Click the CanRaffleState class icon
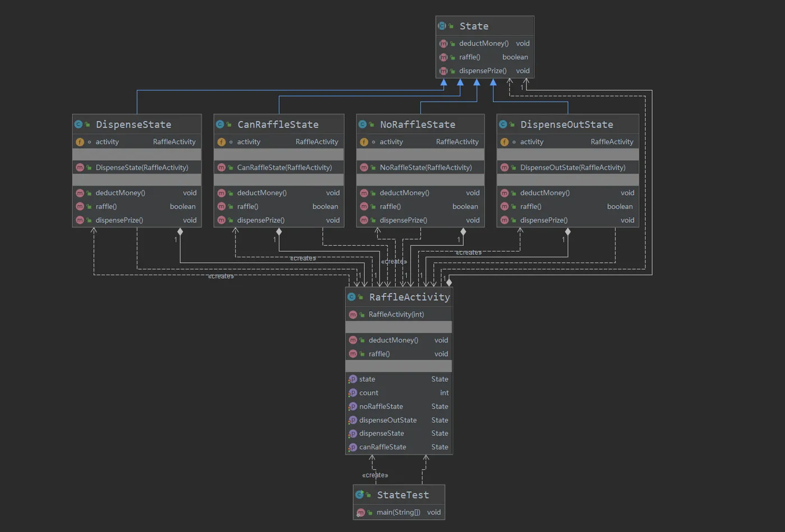Viewport: 785px width, 532px height. point(220,124)
